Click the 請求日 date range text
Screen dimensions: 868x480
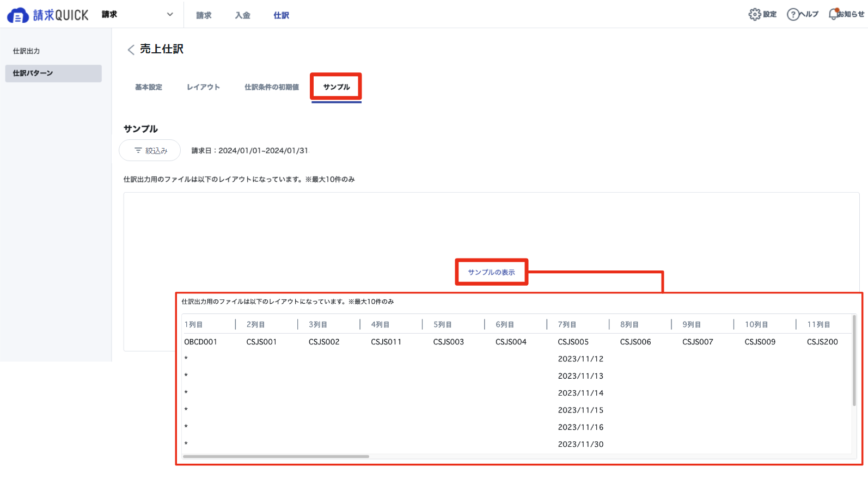click(250, 151)
